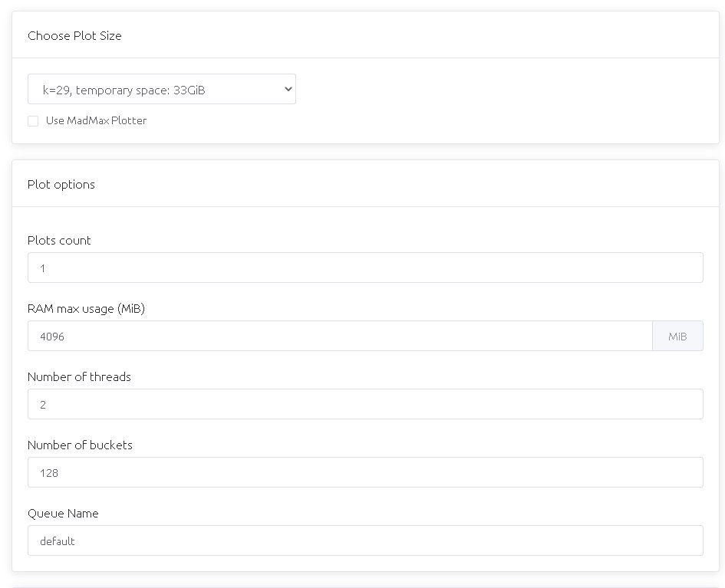Click the Number of buckets field with 128
The image size is (725, 588).
pyautogui.click(x=365, y=472)
